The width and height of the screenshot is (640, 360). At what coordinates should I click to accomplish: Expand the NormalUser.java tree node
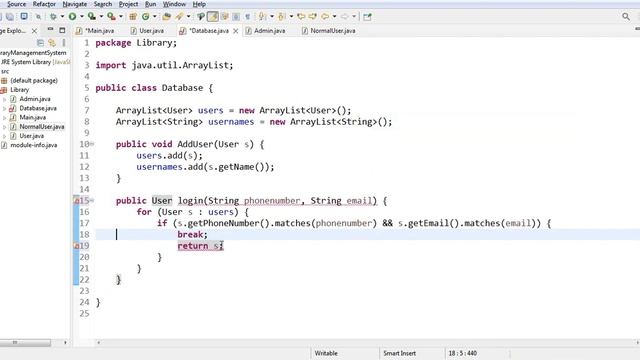point(4,127)
